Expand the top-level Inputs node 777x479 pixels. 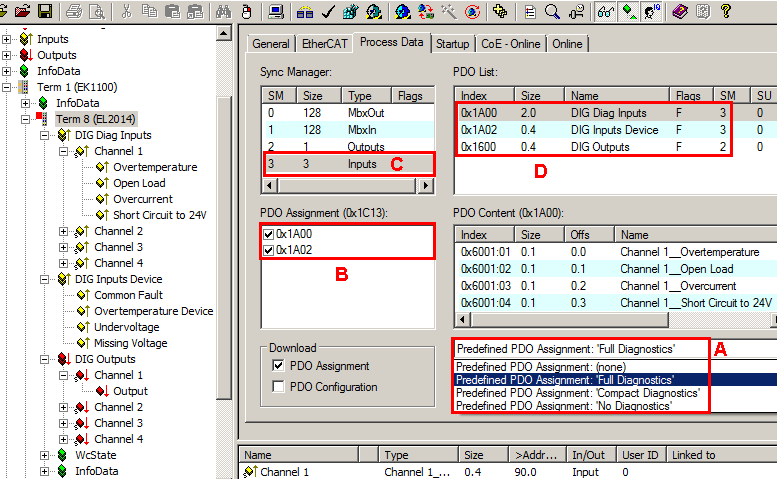[x=6, y=39]
